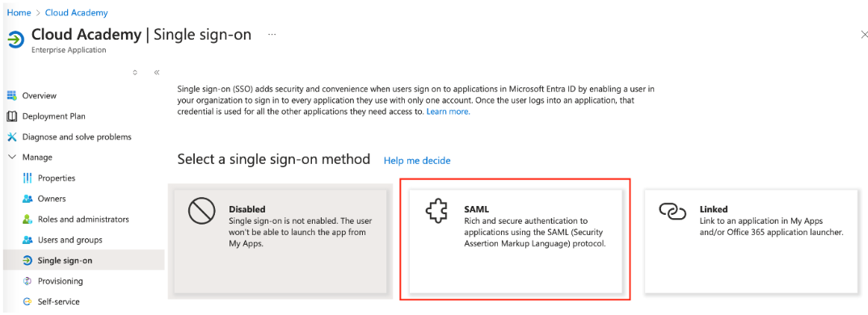Click the Help me decide link
This screenshot has height=315, width=868.
click(x=417, y=161)
